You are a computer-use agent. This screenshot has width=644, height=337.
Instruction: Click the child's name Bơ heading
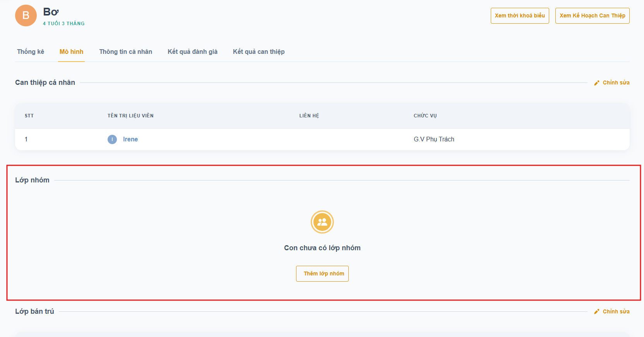(x=51, y=12)
